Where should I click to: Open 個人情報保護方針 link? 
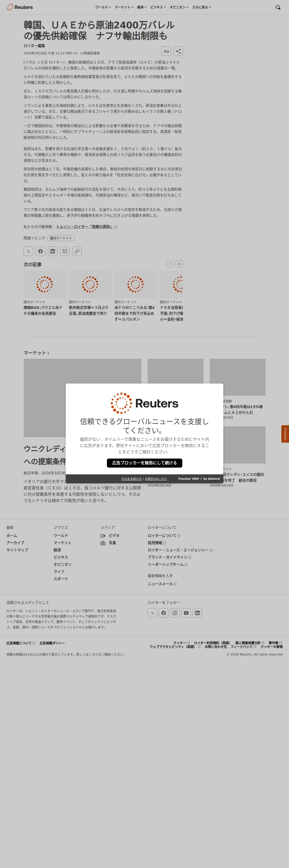point(250,643)
